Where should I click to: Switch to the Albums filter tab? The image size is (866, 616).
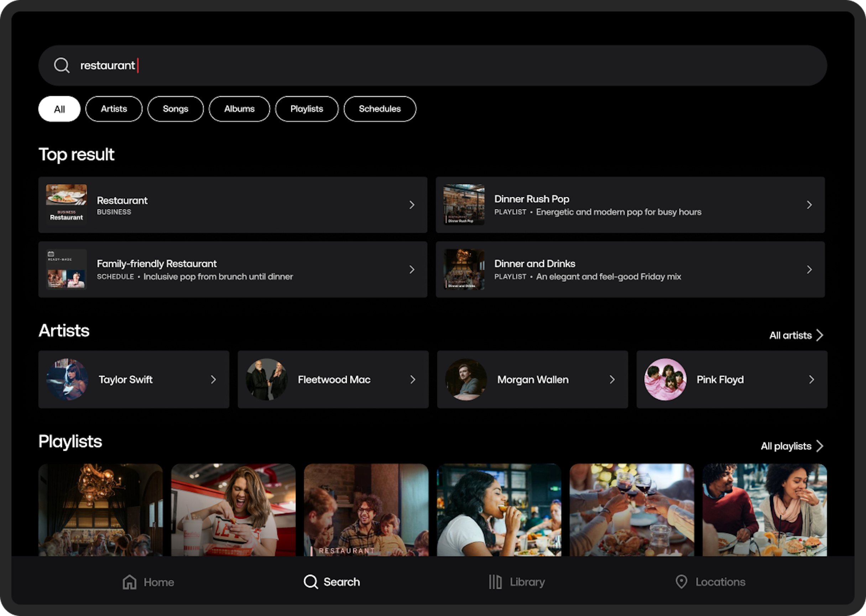(x=239, y=109)
